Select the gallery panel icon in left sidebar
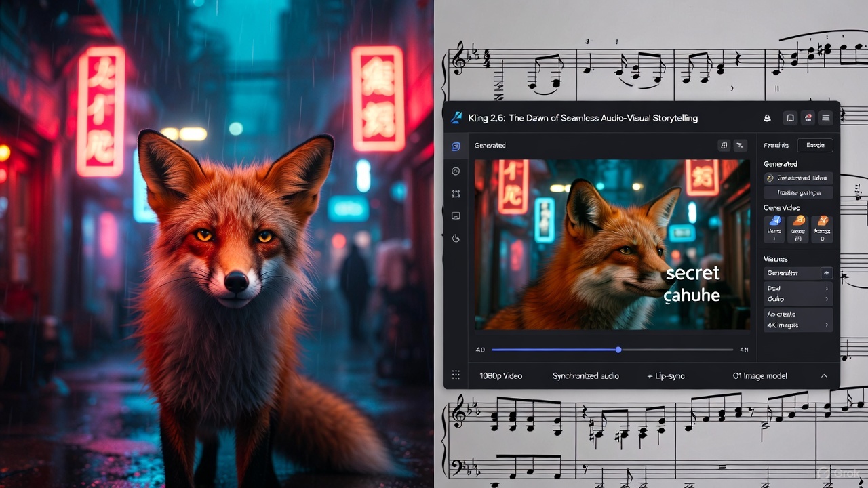Viewport: 868px width, 488px height. click(x=456, y=146)
